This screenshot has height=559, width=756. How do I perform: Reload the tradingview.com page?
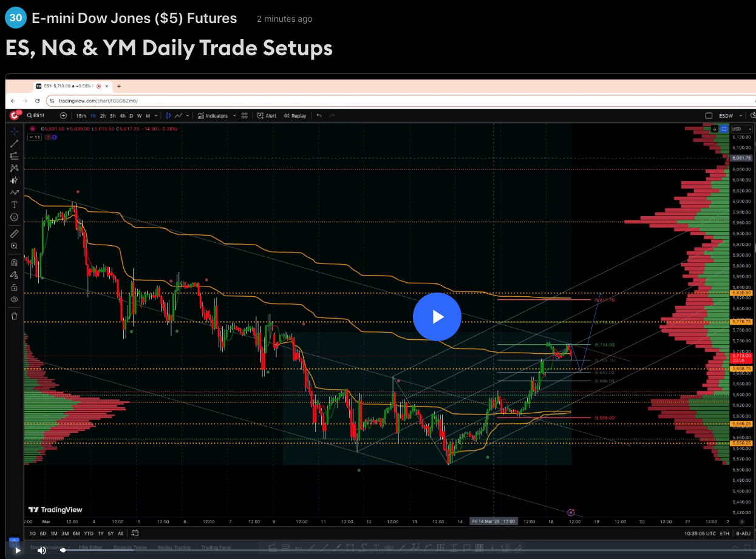pos(38,101)
